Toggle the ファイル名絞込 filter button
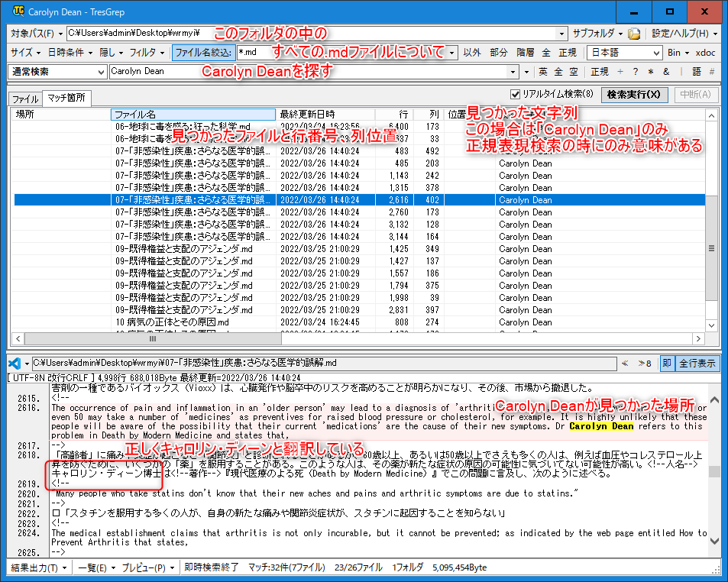The image size is (728, 582). click(x=202, y=53)
